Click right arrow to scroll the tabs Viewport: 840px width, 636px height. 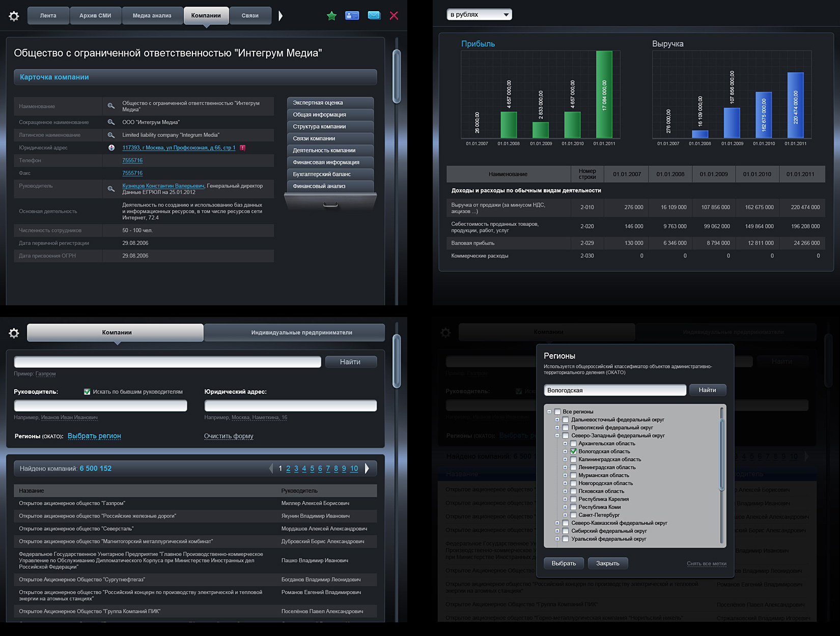click(281, 16)
